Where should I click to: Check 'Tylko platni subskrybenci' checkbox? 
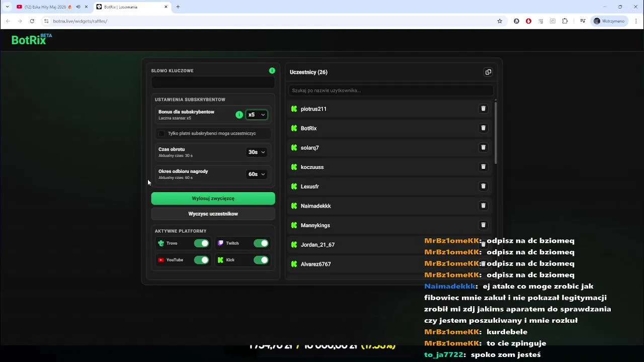coord(162,133)
